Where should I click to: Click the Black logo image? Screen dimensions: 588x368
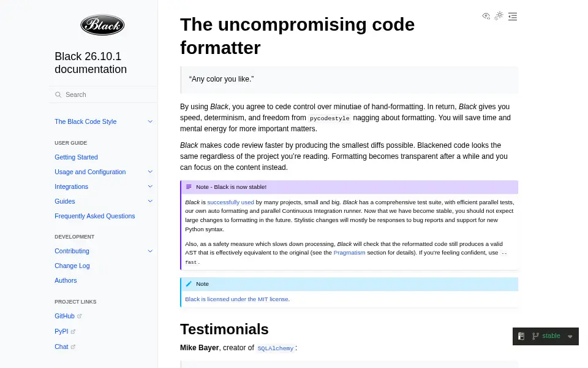click(x=102, y=25)
